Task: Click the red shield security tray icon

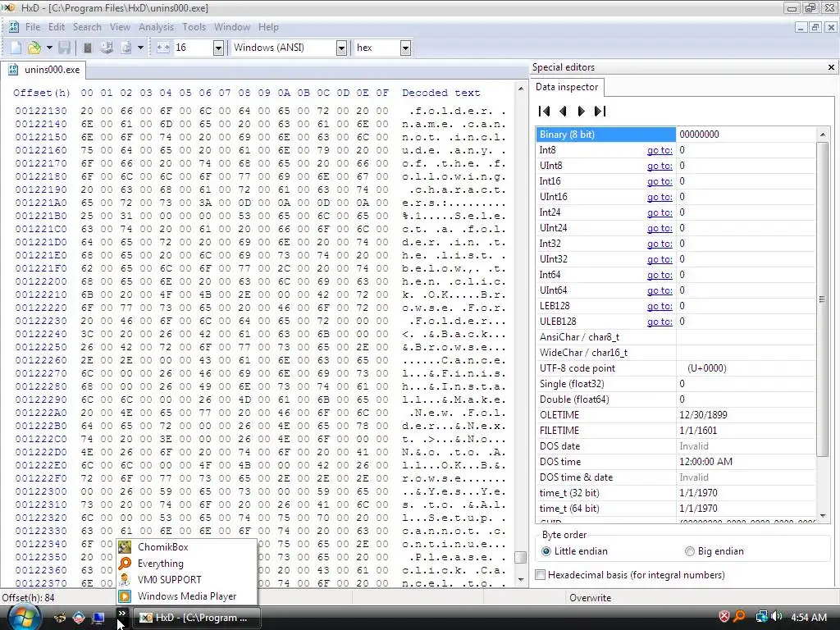Action: coord(724,617)
